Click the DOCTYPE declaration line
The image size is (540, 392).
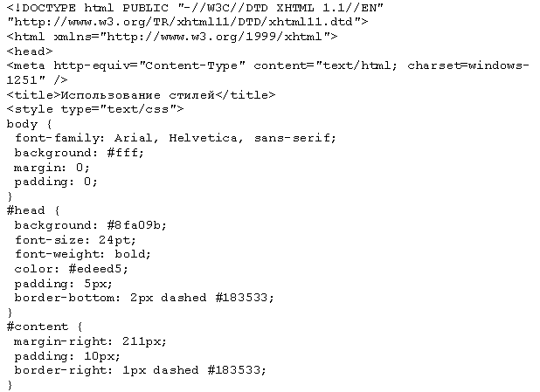(x=195, y=8)
